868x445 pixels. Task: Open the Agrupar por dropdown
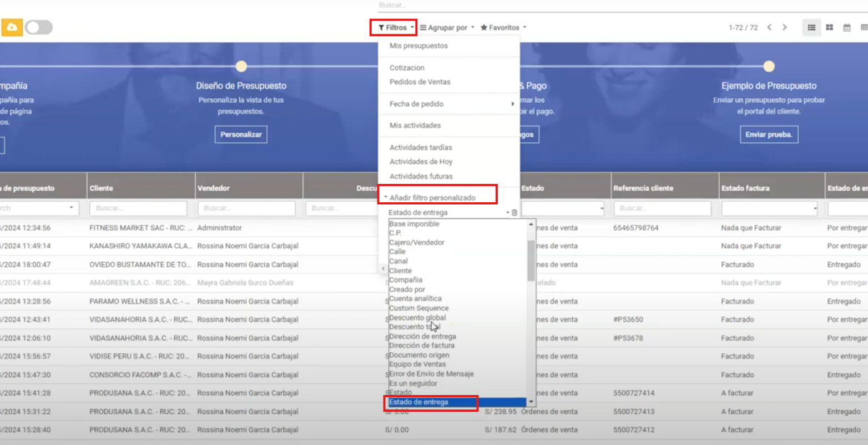click(447, 27)
